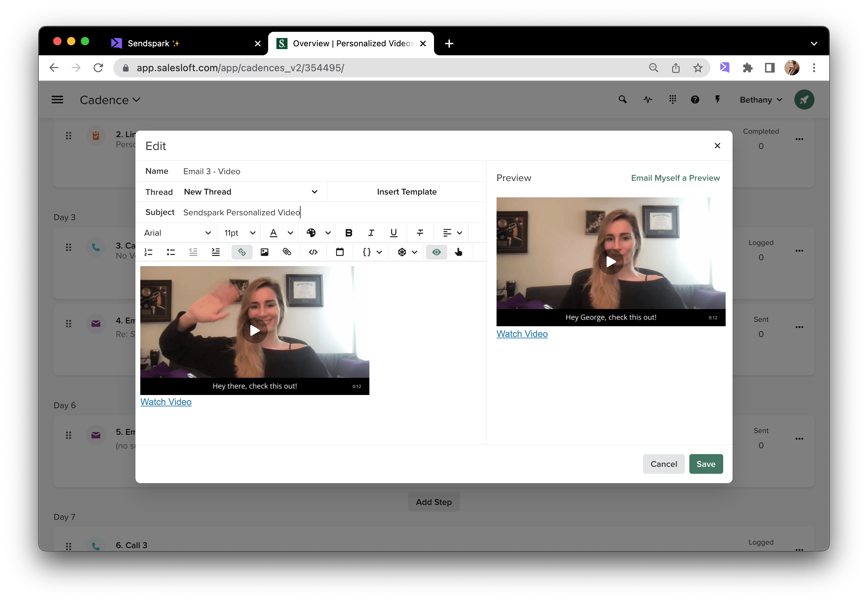Open more options for Email step 4

pyautogui.click(x=799, y=327)
